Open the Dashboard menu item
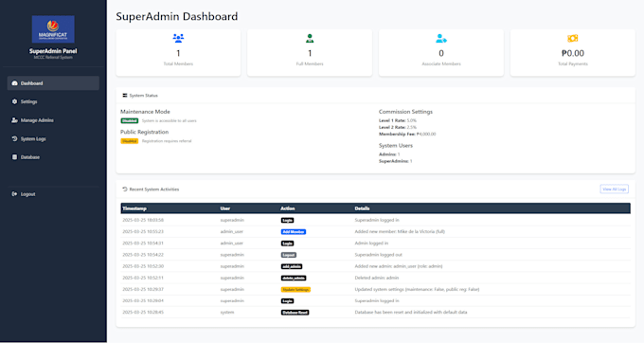644x343 pixels. (x=53, y=83)
